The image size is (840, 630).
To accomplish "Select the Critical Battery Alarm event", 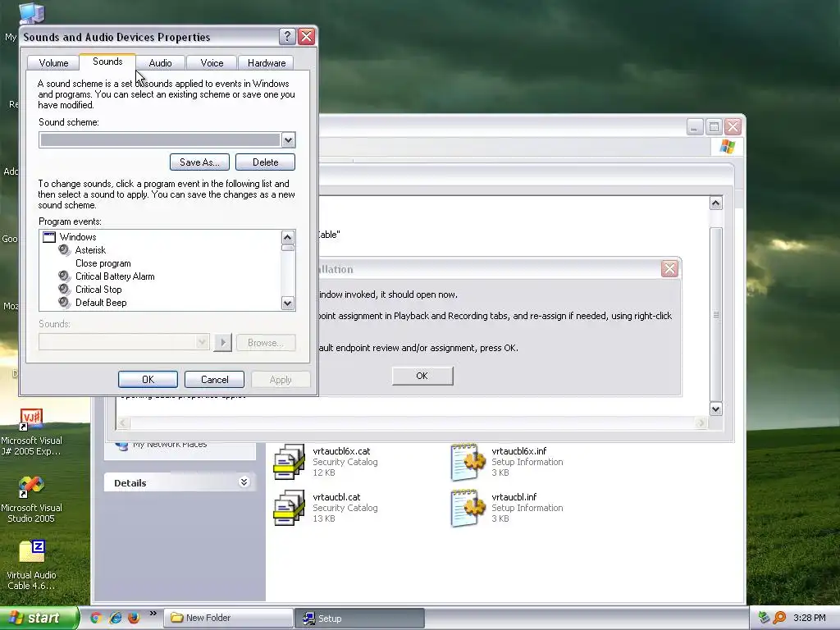I will pyautogui.click(x=115, y=276).
